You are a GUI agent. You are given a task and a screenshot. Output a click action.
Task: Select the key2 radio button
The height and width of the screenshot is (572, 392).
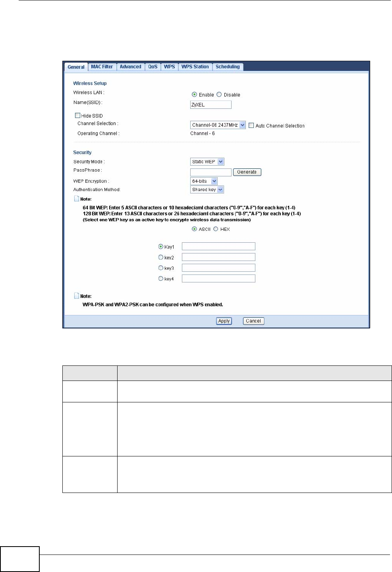coord(160,257)
